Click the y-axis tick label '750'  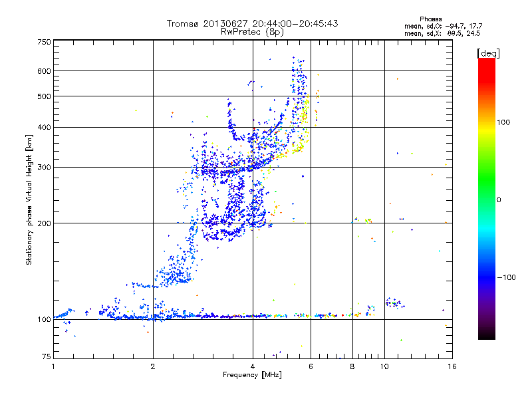44,42
